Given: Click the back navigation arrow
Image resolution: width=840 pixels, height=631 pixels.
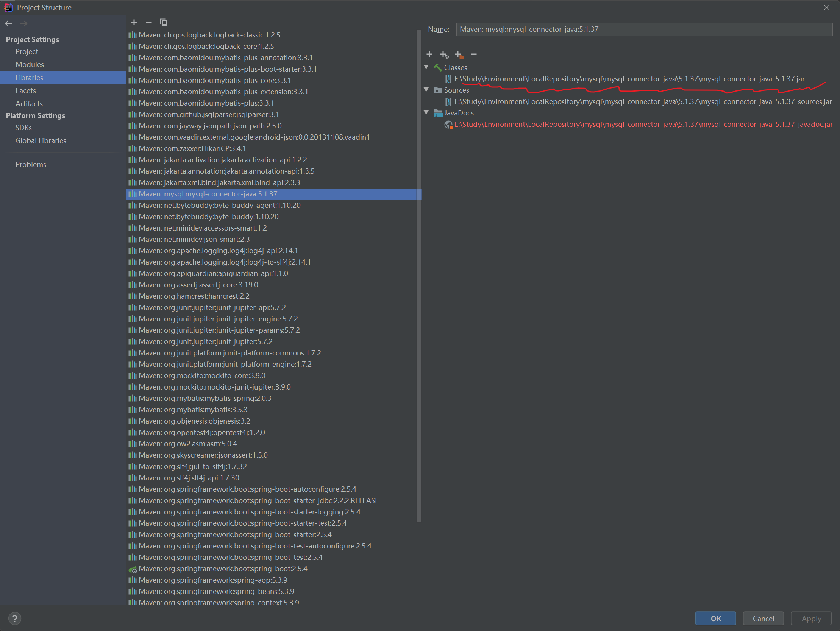Looking at the screenshot, I should point(8,23).
